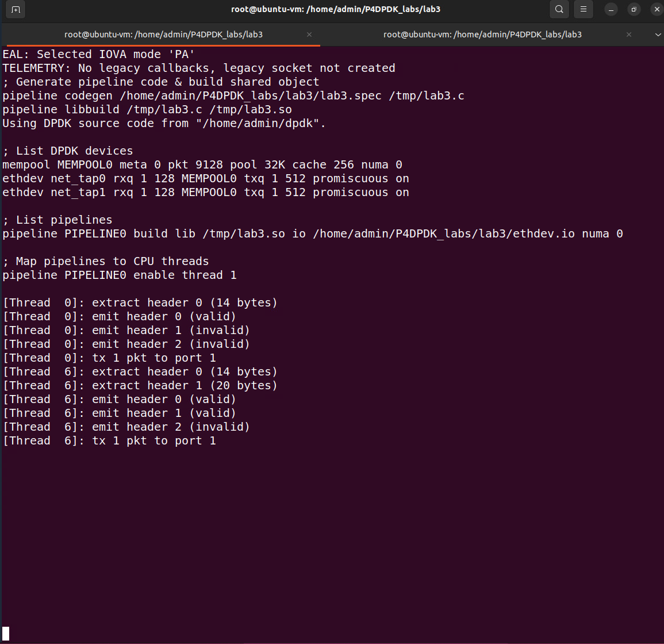Click the PIPELINE0 enable thread 1 line
The width and height of the screenshot is (664, 644).
point(120,275)
